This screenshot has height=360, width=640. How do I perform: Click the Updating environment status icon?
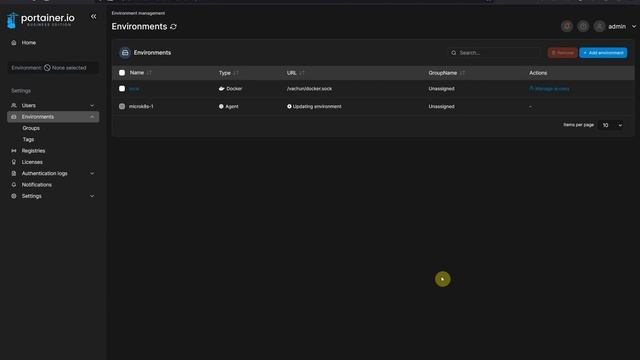click(x=289, y=107)
